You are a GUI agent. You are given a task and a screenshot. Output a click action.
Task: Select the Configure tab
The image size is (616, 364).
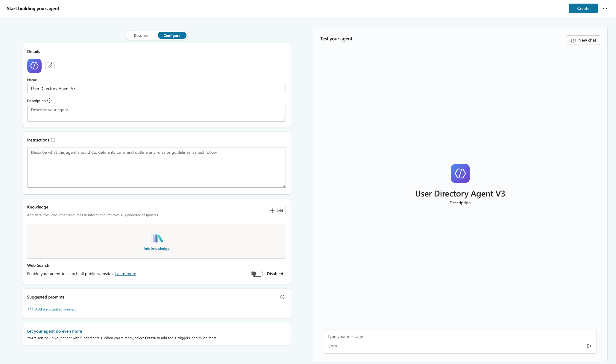pyautogui.click(x=172, y=36)
